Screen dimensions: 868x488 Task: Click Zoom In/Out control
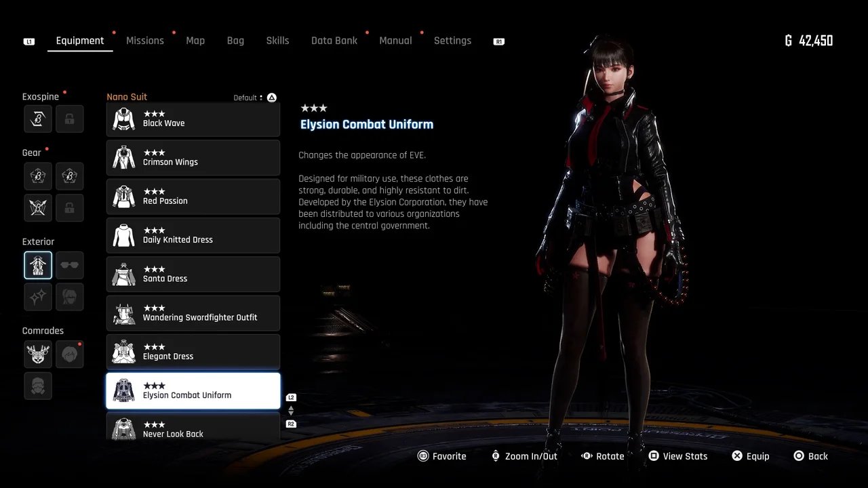tap(524, 456)
